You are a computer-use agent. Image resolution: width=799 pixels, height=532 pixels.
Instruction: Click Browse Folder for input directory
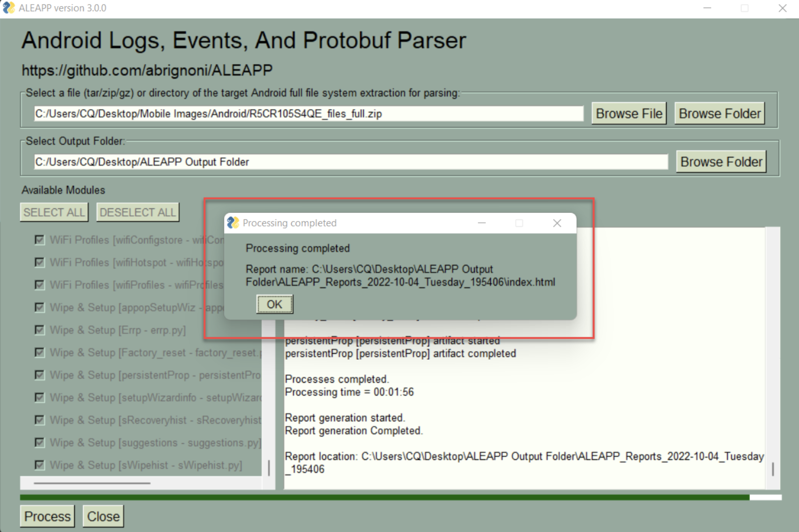click(x=720, y=114)
